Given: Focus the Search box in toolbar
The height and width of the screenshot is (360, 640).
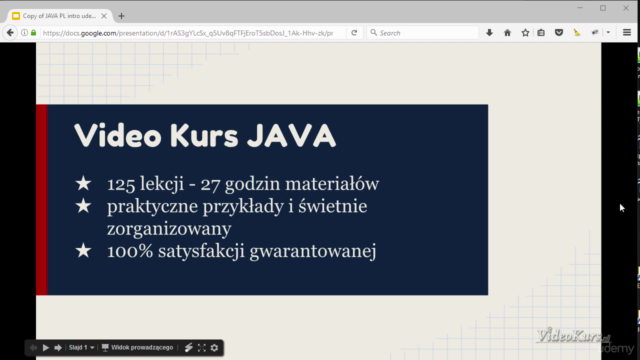Looking at the screenshot, I should point(422,33).
